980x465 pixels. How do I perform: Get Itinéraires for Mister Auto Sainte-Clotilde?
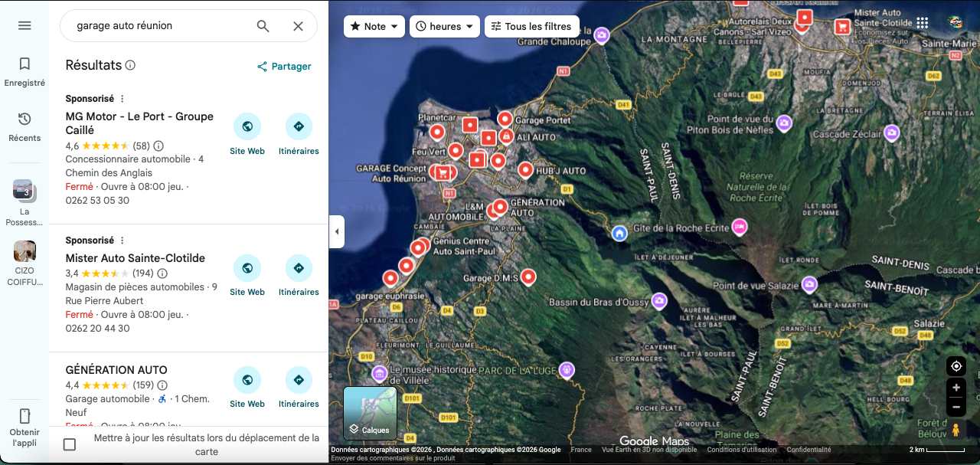(299, 276)
